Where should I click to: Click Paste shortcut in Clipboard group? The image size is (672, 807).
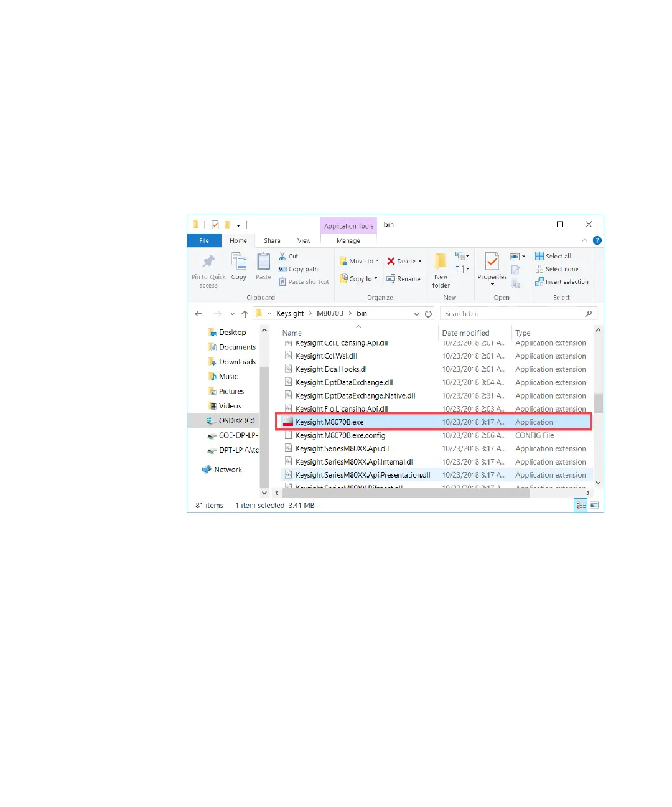(x=304, y=281)
